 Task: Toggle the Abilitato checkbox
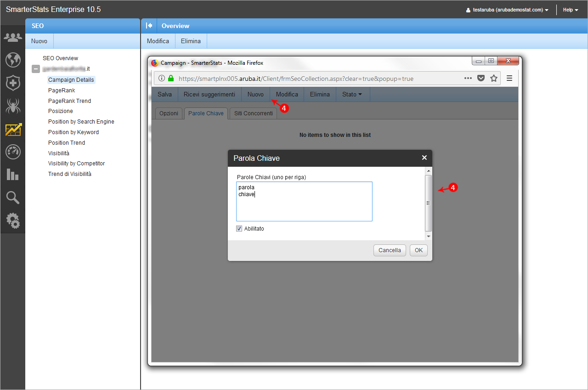(239, 228)
